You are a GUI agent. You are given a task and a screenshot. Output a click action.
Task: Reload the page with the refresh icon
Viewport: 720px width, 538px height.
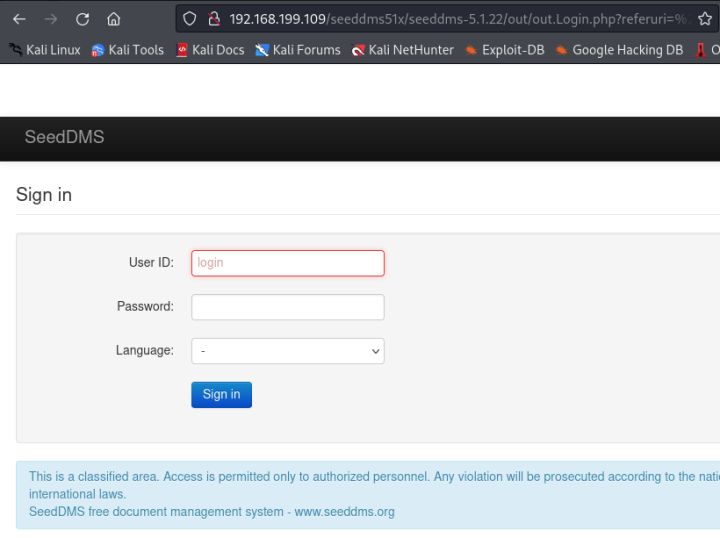83,19
